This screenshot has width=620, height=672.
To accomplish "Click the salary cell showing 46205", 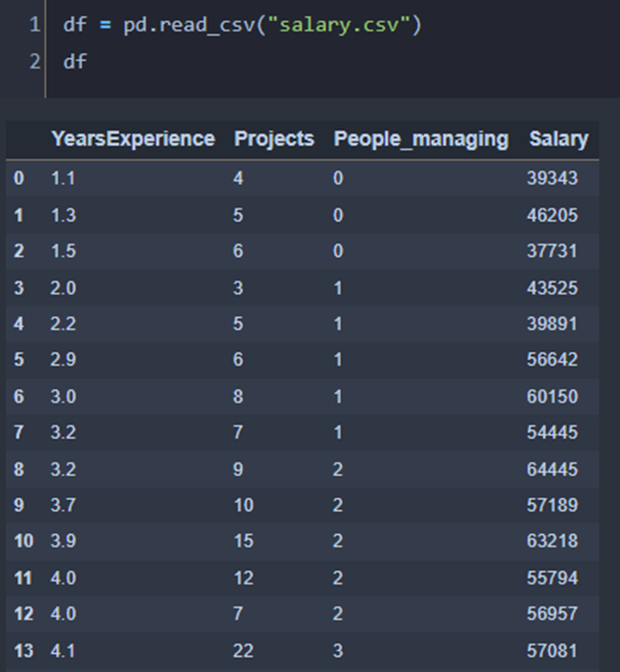I will (551, 215).
